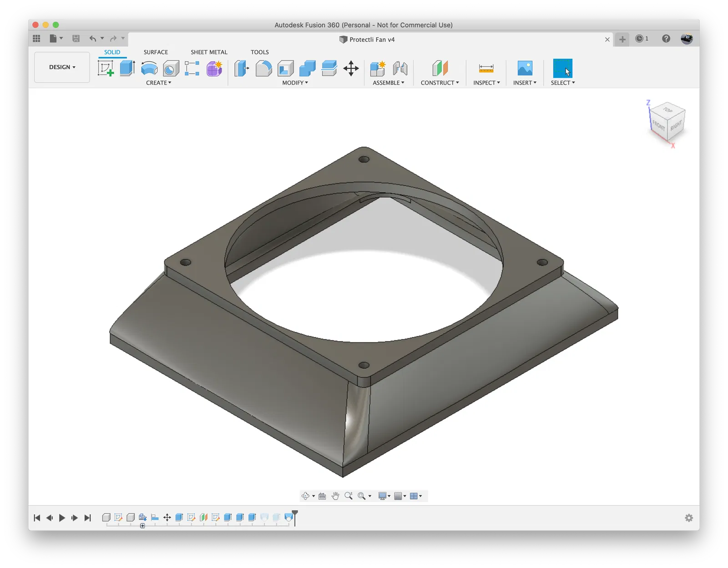Open the Viewports layout menu
728x568 pixels.
click(x=416, y=496)
